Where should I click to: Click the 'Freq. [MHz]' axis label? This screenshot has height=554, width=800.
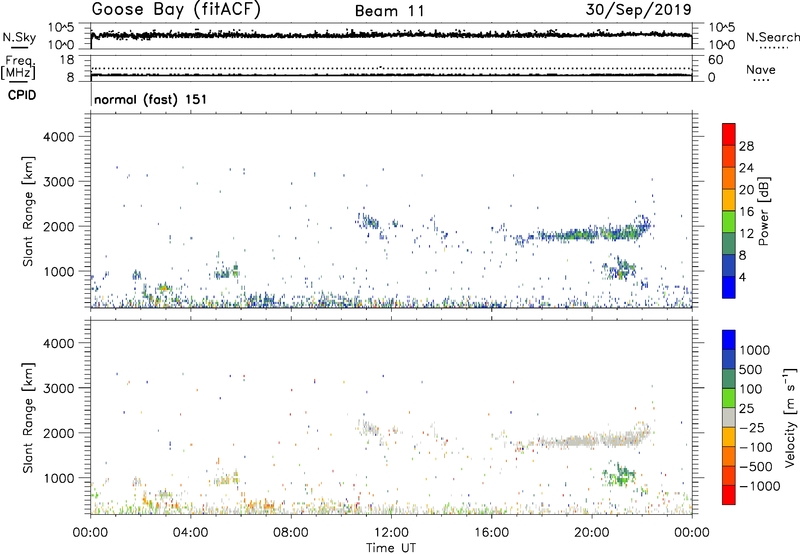[19, 68]
